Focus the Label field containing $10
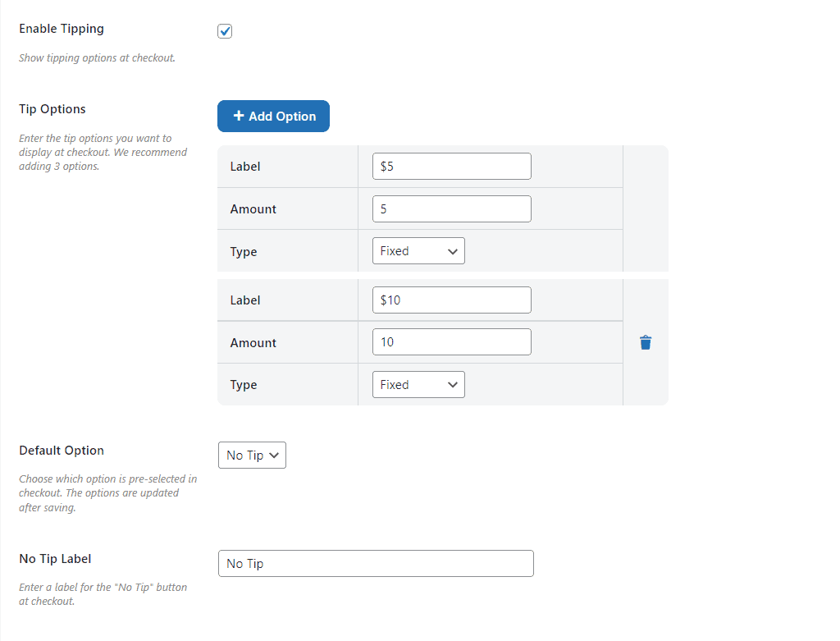 coord(451,300)
